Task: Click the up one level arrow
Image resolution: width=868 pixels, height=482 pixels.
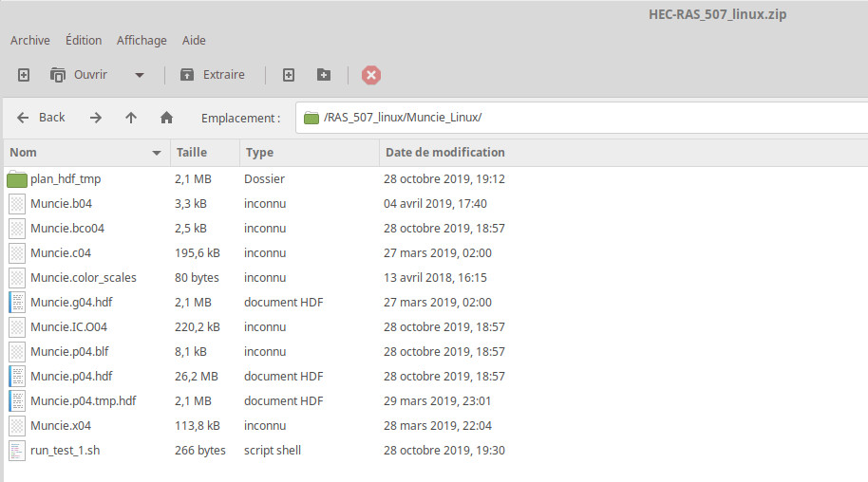Action: pyautogui.click(x=131, y=118)
